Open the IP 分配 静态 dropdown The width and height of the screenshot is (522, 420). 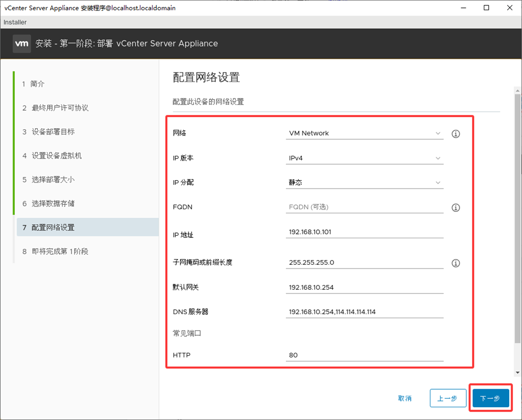(x=364, y=183)
